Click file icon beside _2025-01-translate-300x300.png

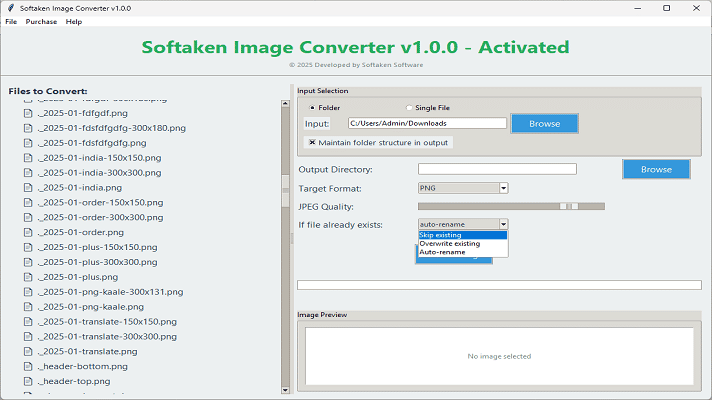pos(28,336)
